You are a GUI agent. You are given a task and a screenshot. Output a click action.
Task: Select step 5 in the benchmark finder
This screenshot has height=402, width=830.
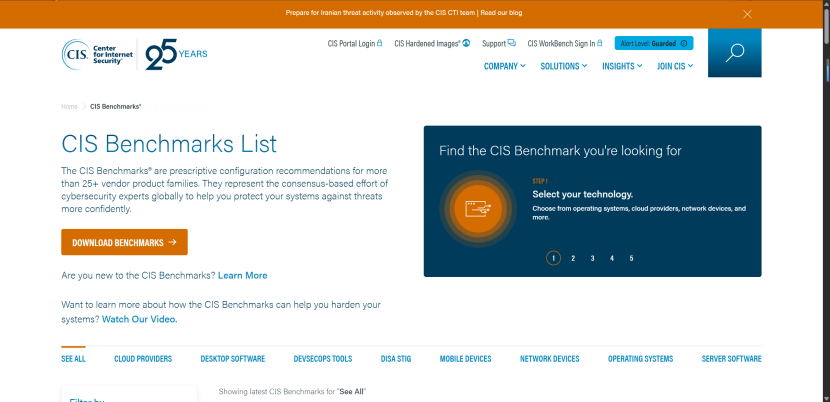tap(631, 258)
